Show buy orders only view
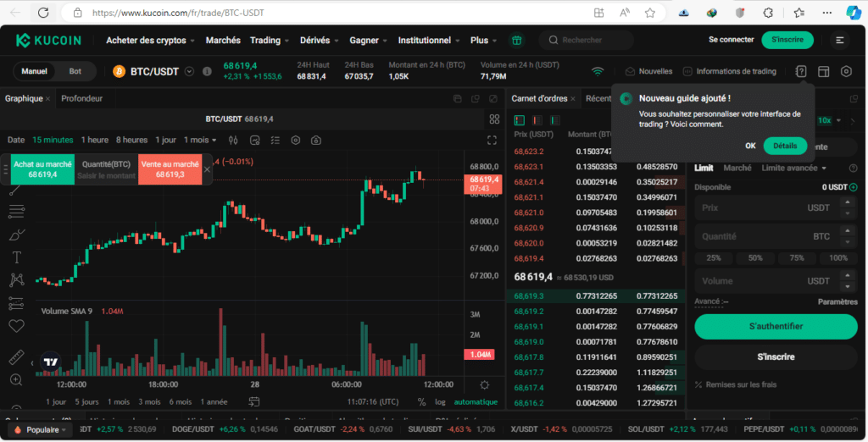 pyautogui.click(x=554, y=120)
